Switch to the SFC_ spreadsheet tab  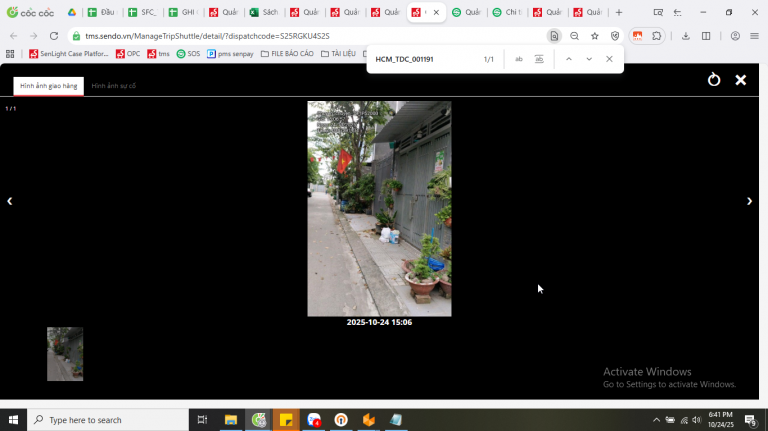(x=142, y=12)
